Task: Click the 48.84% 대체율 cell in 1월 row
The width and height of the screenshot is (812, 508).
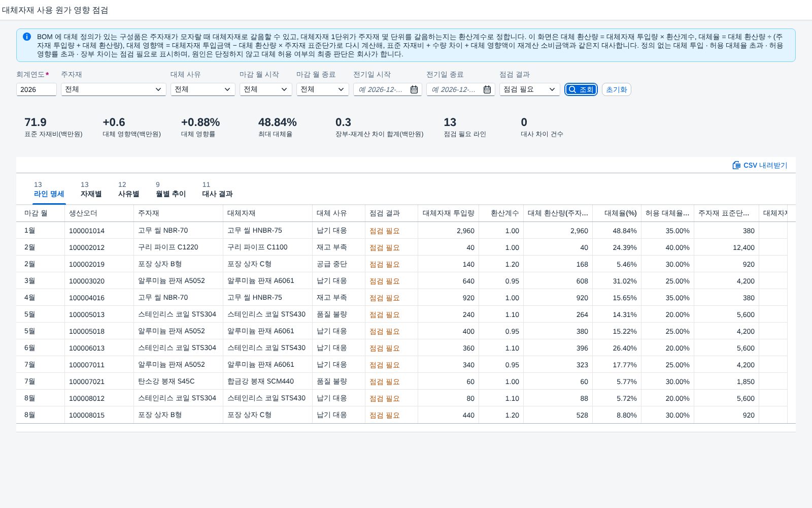Action: [x=617, y=231]
